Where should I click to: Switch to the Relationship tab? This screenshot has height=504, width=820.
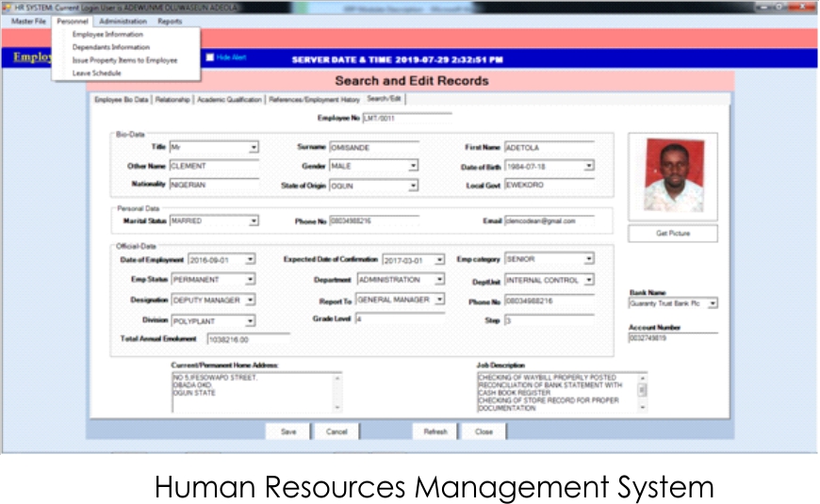(172, 100)
